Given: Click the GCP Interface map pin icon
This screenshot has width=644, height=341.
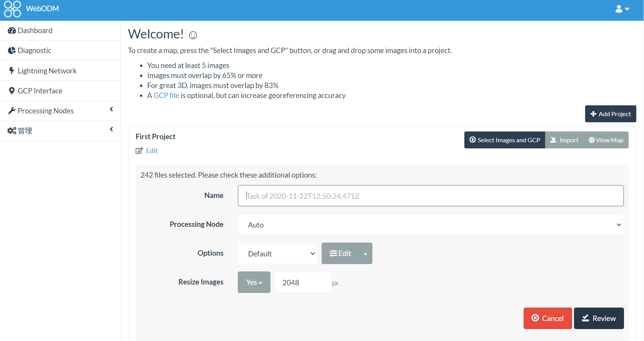Looking at the screenshot, I should [12, 91].
